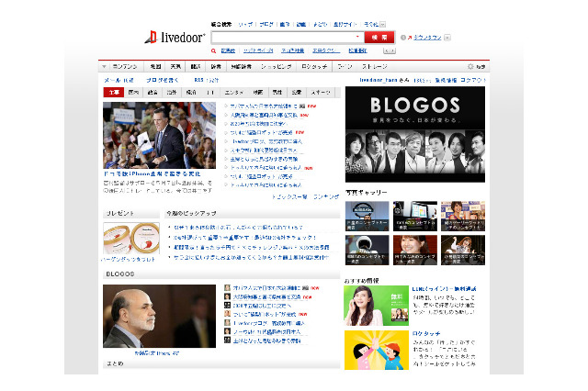This screenshot has width=588, height=391.
Task: Open the search history arrow inside search box
Action: coord(357,37)
